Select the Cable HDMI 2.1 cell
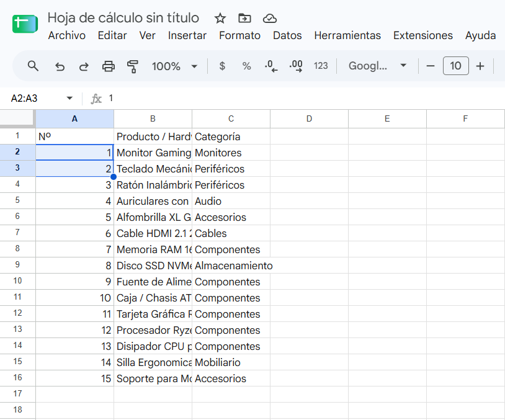The width and height of the screenshot is (505, 420). tap(153, 233)
